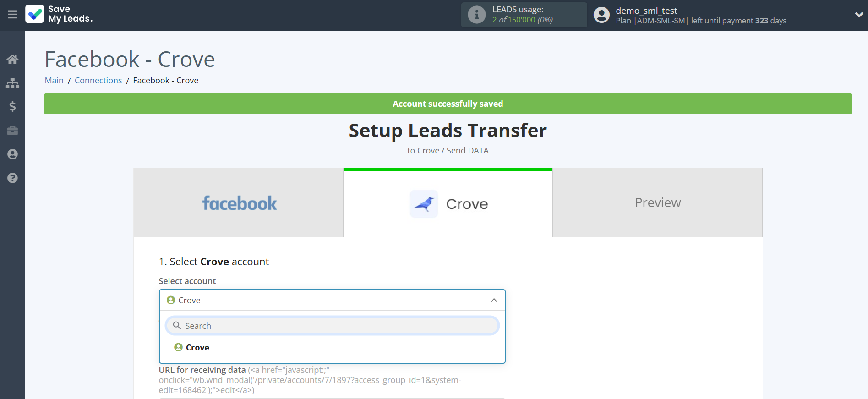Collapse the Select account dropdown
This screenshot has height=399, width=868.
[332, 300]
